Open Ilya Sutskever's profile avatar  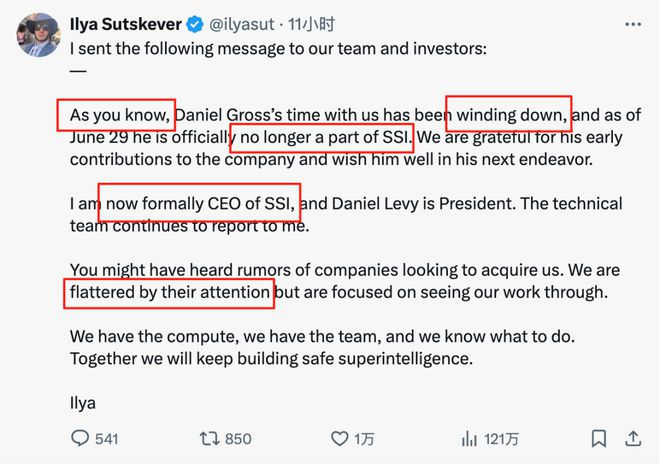pyautogui.click(x=37, y=34)
